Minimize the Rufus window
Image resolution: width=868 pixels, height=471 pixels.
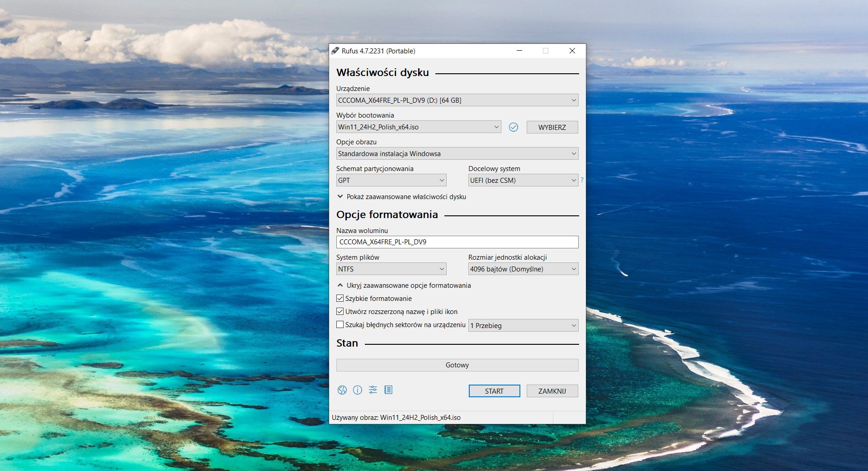click(519, 51)
